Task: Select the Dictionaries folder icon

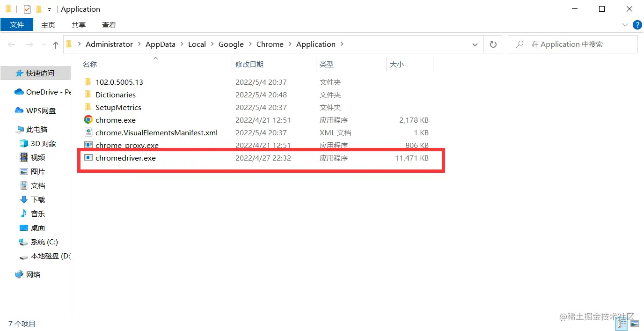Action: pos(88,94)
